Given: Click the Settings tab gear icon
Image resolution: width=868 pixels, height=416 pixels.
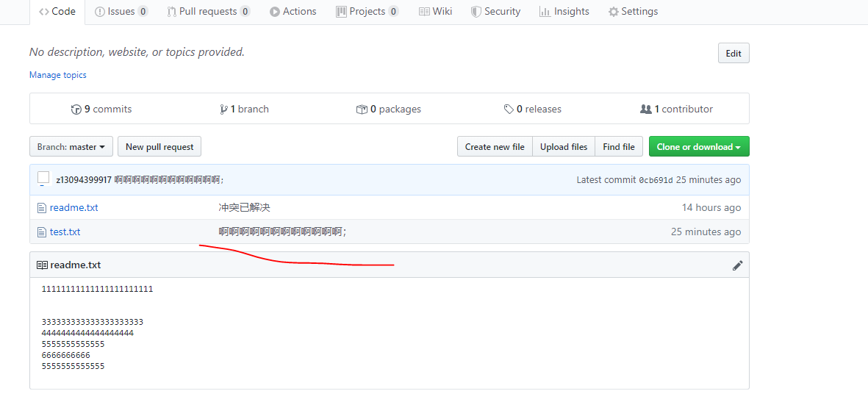Looking at the screenshot, I should (x=614, y=12).
